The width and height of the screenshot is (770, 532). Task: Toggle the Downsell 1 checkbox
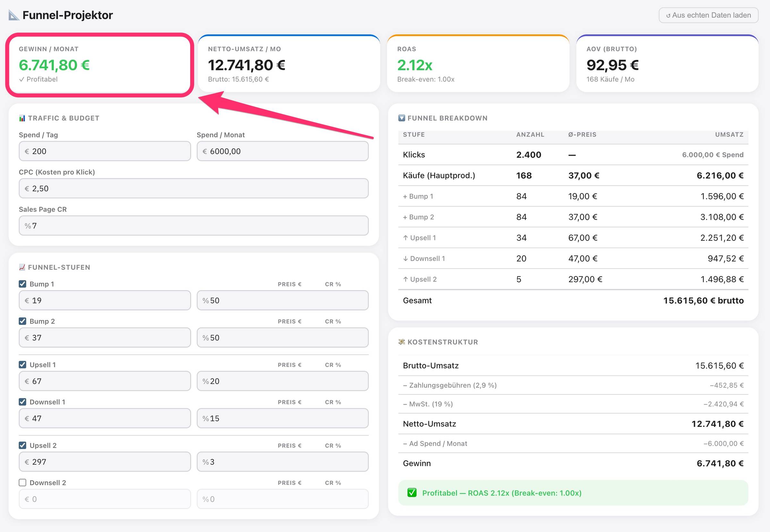(x=23, y=402)
